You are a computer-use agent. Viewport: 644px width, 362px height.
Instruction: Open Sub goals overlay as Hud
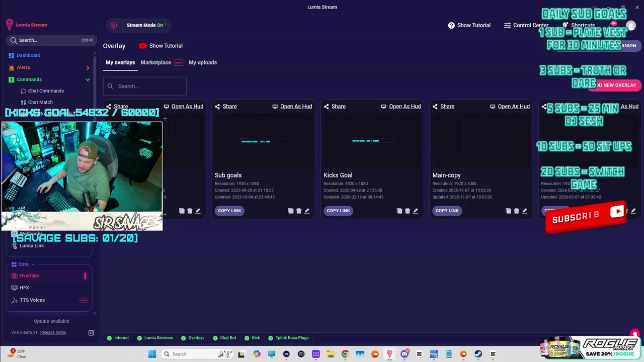click(292, 106)
